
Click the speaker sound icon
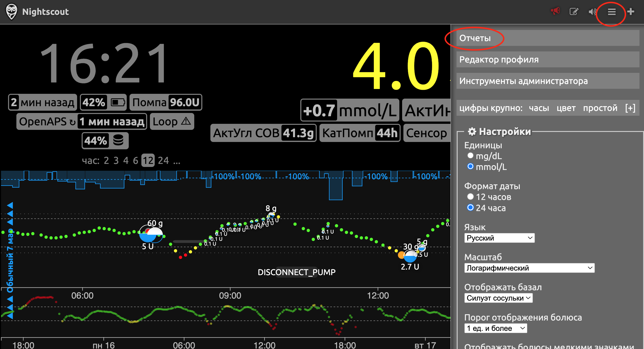pos(592,12)
